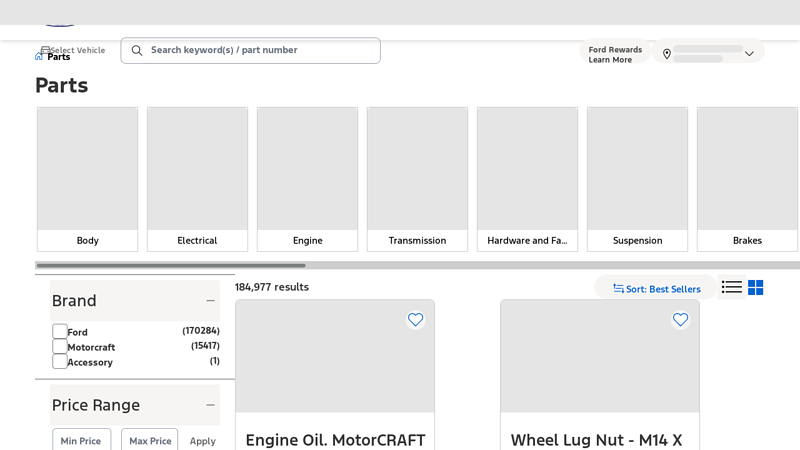Check the Ford brand filter
The image size is (800, 450).
(60, 331)
